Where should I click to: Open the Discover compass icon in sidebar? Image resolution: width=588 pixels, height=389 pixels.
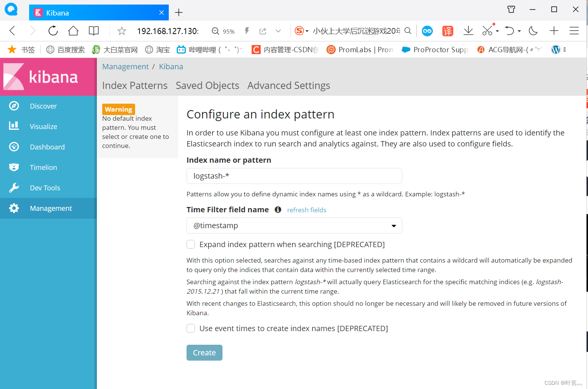[14, 106]
